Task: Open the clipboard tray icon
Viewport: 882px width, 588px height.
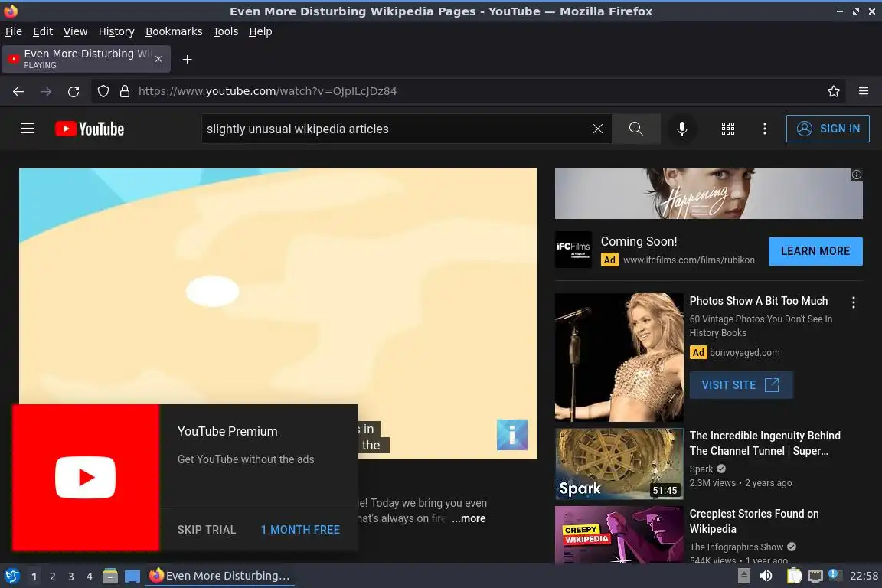Action: [794, 576]
